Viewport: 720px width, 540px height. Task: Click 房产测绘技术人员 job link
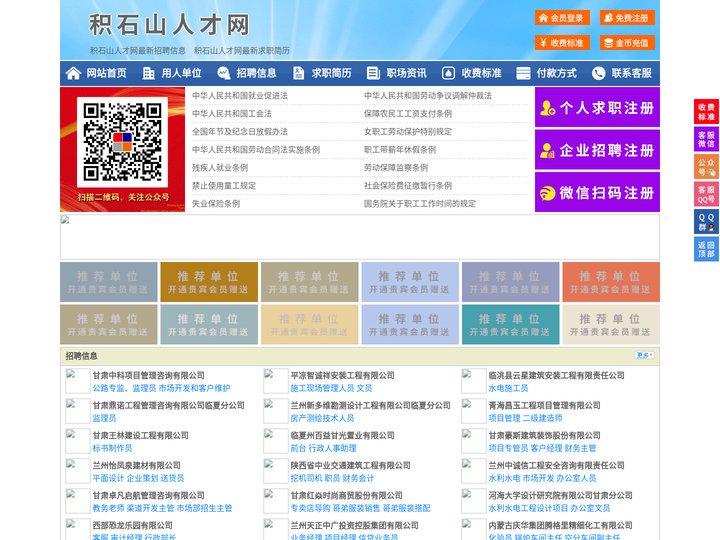coord(322,418)
